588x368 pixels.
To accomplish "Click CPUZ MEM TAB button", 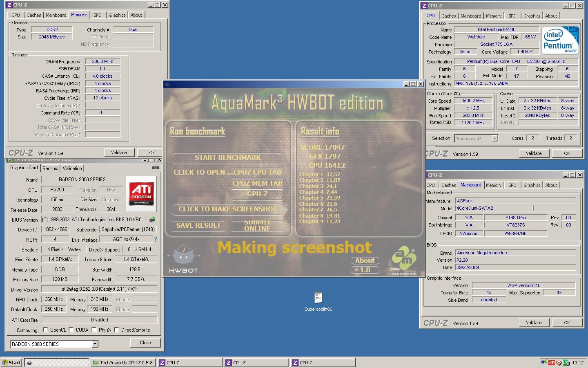I will tap(257, 183).
